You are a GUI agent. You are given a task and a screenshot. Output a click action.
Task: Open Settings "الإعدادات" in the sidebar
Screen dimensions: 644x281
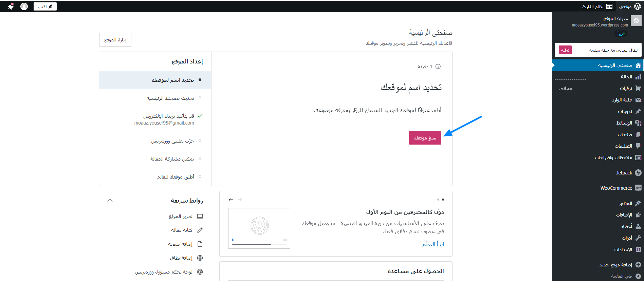[597, 249]
